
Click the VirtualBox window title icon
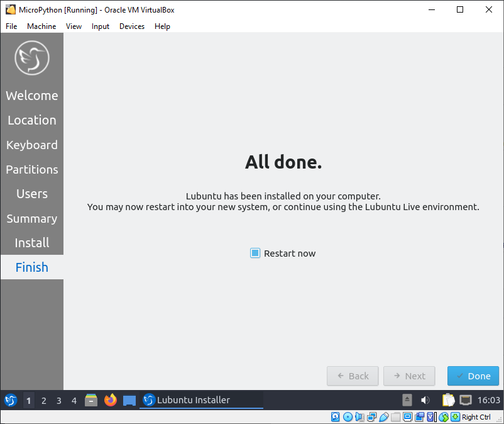(11, 9)
